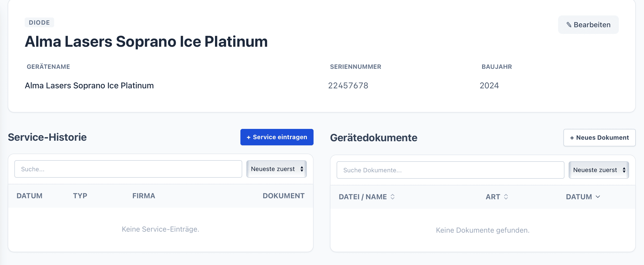Select the serial number 22457678
Screen dimensions: 644x265
coord(348,86)
